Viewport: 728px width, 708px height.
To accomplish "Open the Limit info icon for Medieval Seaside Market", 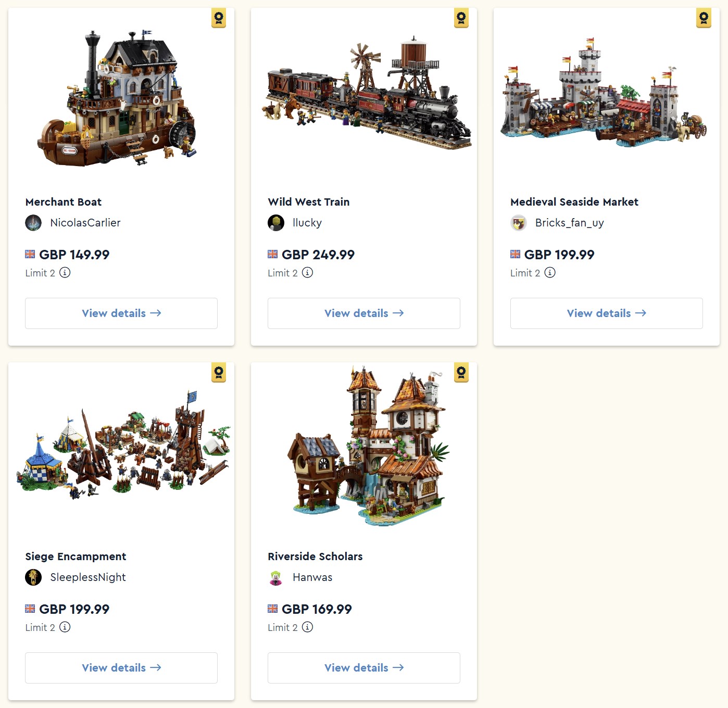I will point(550,272).
